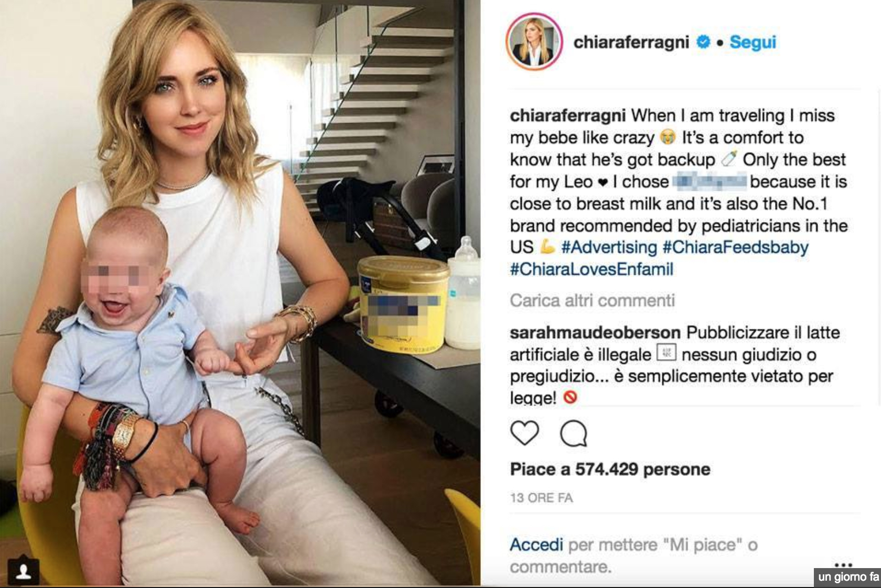Screen dimensions: 881x588
Task: Click chiaraferragni name in caption
Action: click(x=568, y=115)
